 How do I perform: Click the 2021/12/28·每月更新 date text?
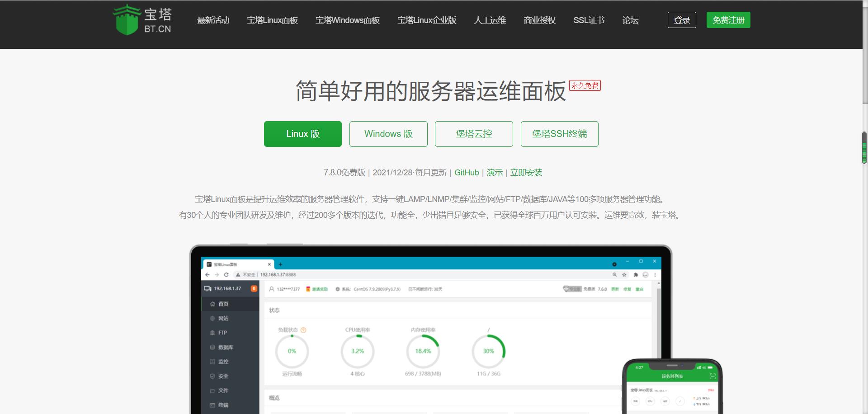[x=410, y=173]
